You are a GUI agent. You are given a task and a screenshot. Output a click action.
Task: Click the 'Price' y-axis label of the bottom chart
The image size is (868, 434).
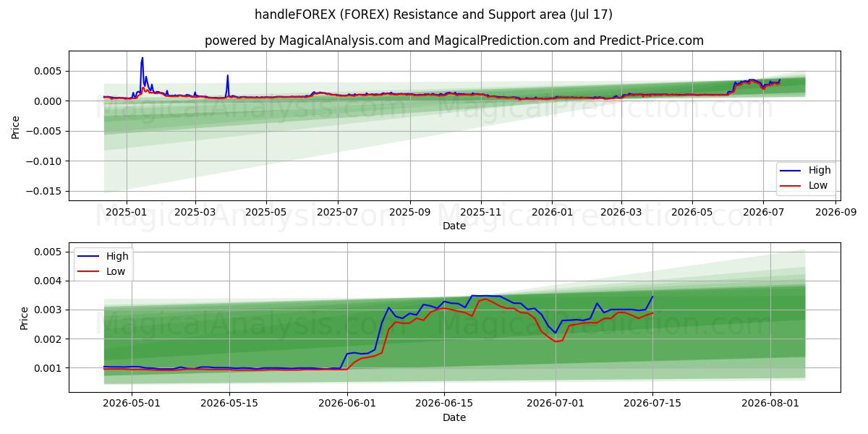point(25,318)
